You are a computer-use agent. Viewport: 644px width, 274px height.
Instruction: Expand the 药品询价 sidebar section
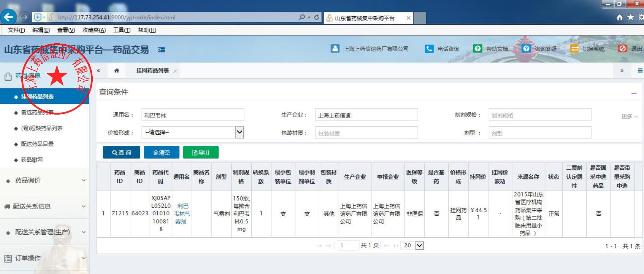(44, 180)
